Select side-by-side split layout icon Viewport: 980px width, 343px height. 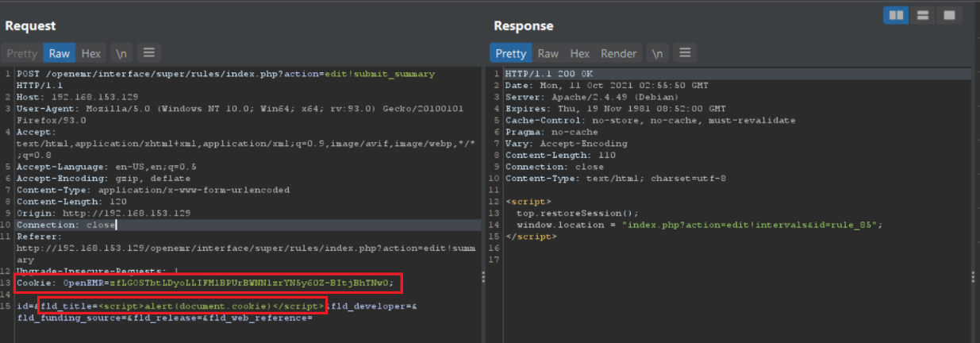tap(896, 15)
